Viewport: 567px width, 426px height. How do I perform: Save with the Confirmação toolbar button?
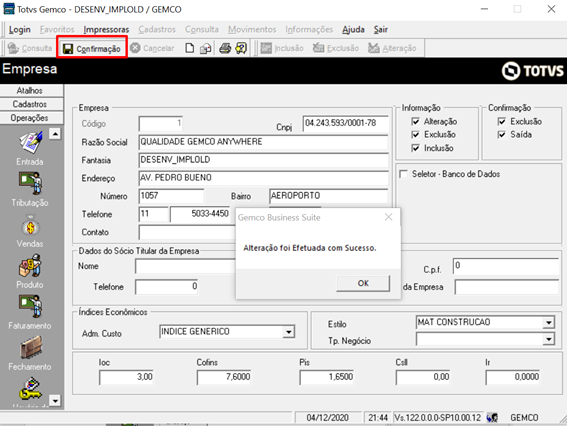(91, 48)
